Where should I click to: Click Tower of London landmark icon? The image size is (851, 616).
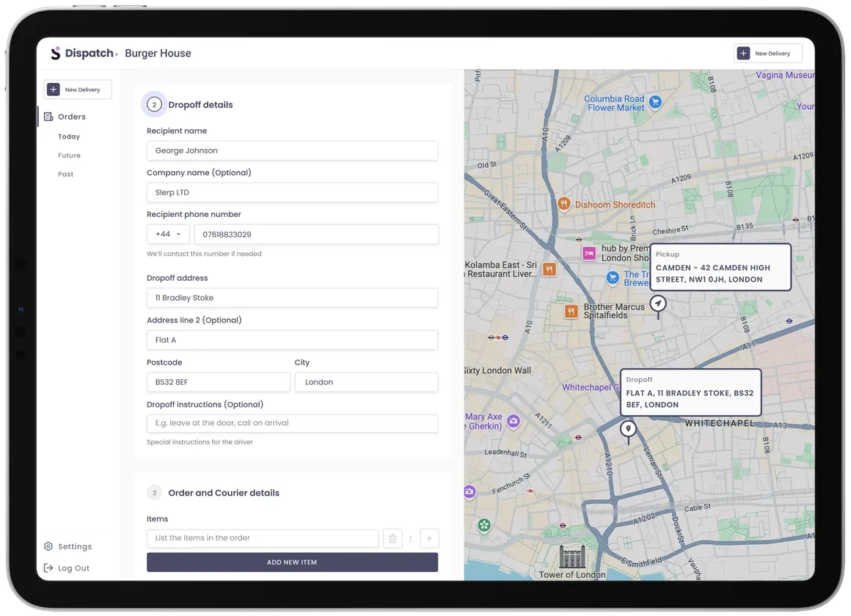click(x=572, y=556)
